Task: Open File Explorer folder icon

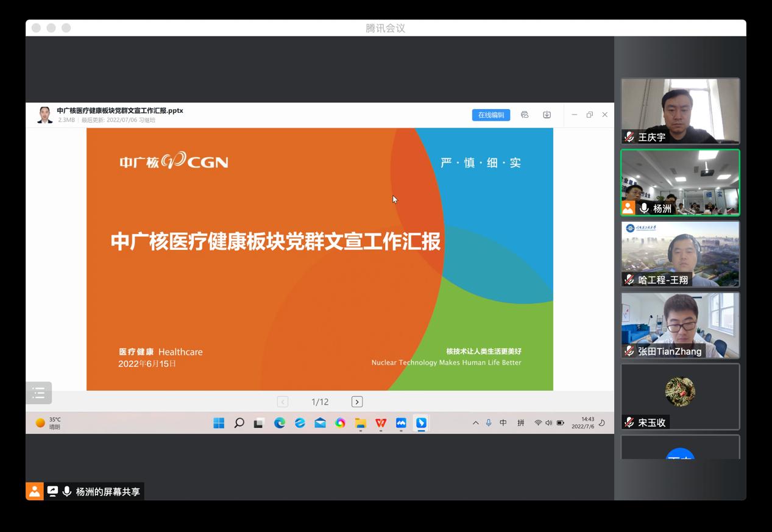Action: [361, 423]
